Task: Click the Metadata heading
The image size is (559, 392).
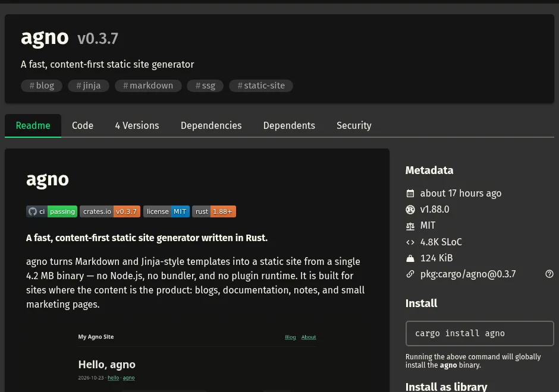Action: coord(429,170)
